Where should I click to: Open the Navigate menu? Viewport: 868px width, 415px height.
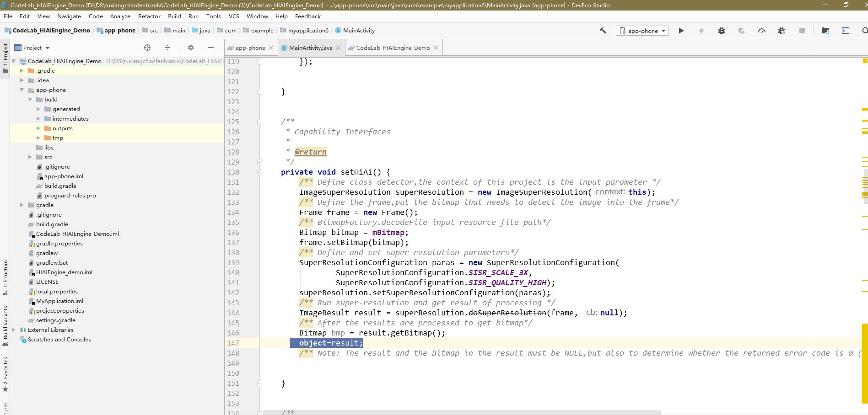click(x=69, y=16)
